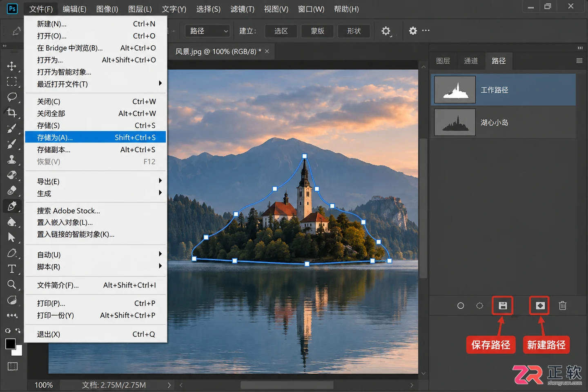Select the Zoom magnifier tool
This screenshot has width=588, height=392.
[x=12, y=284]
